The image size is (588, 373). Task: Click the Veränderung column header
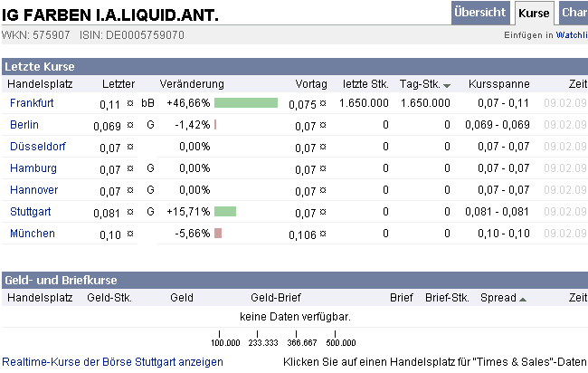tap(192, 83)
